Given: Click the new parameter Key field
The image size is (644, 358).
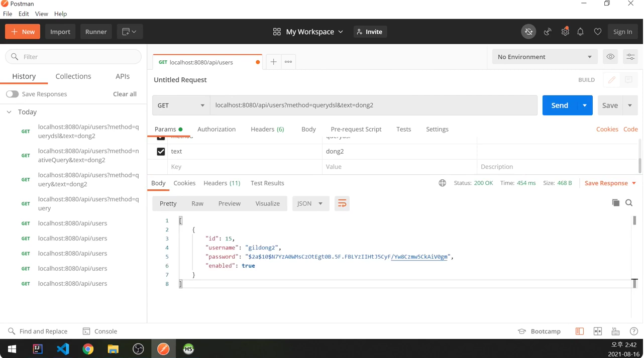Looking at the screenshot, I should 245,167.
